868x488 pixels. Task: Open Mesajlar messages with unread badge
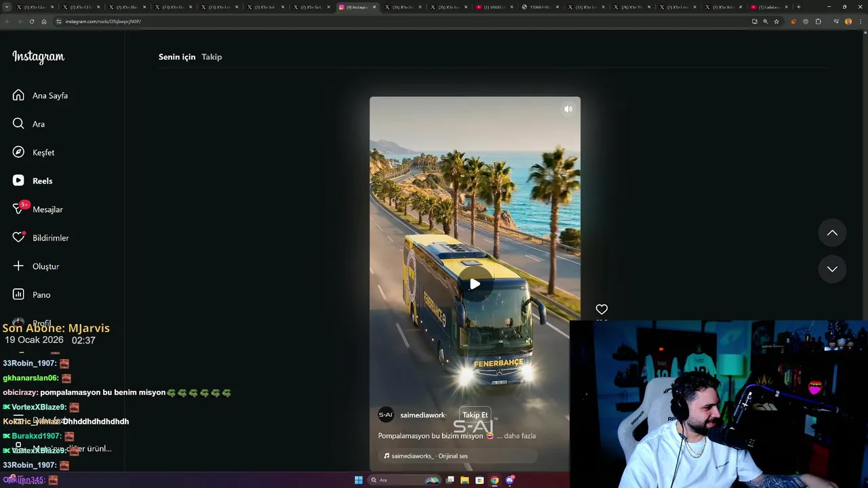[38, 209]
